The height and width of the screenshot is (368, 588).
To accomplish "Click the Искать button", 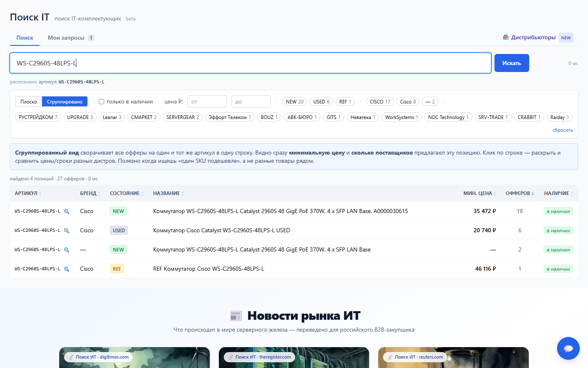I will pos(512,63).
